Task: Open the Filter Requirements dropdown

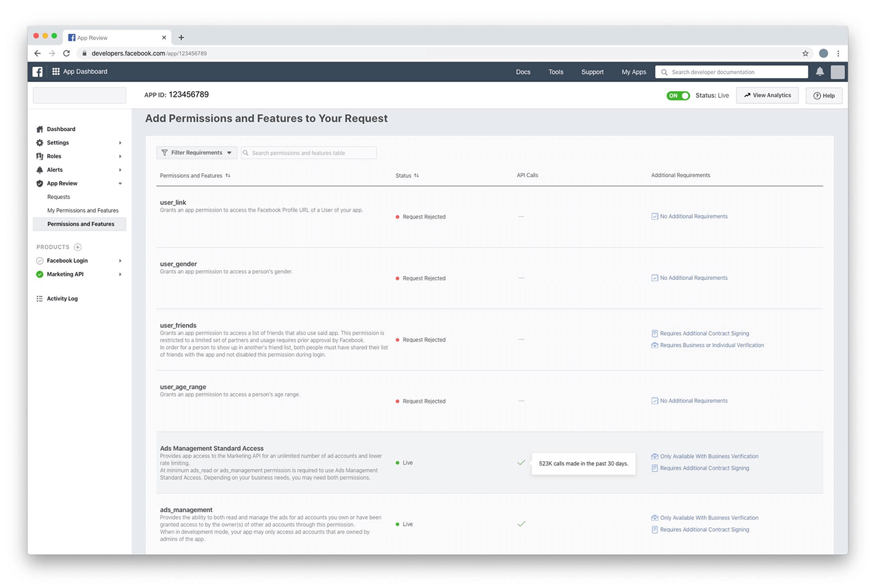Action: point(196,152)
